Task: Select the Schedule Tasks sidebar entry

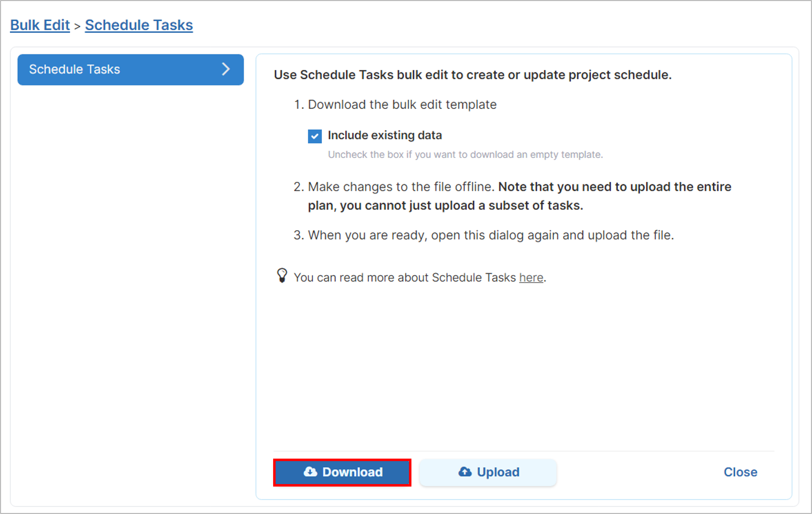Action: pos(130,69)
